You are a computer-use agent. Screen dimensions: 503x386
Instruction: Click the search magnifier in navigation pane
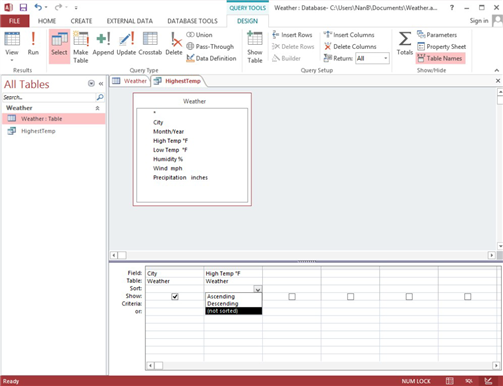coord(100,97)
